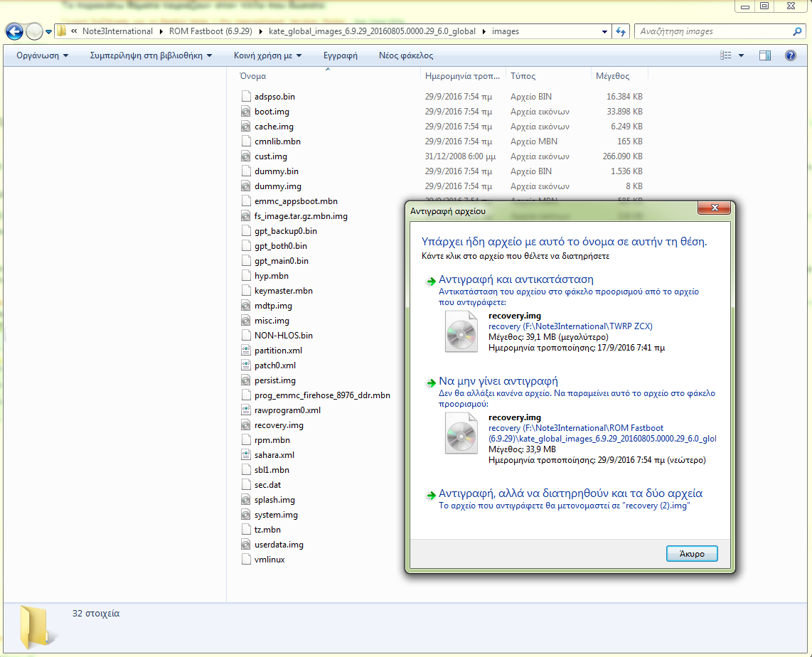812x657 pixels.
Task: Select the boot.img file icon
Action: tap(246, 112)
